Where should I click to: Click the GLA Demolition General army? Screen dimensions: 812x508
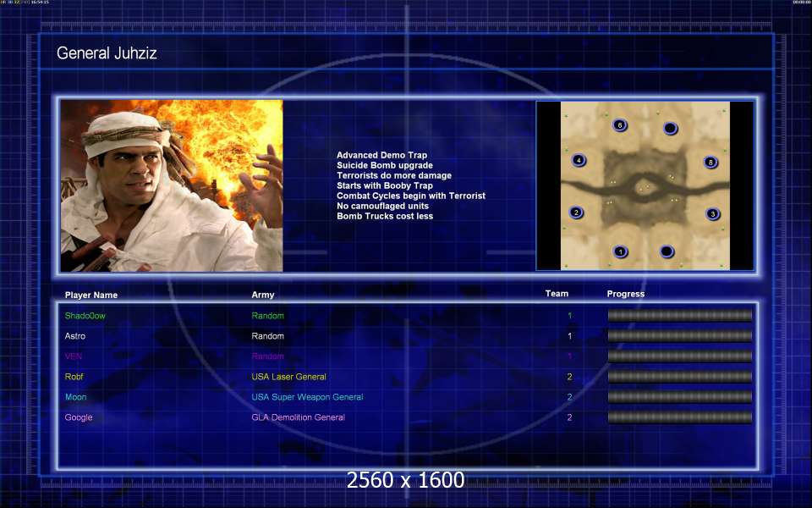(x=299, y=417)
